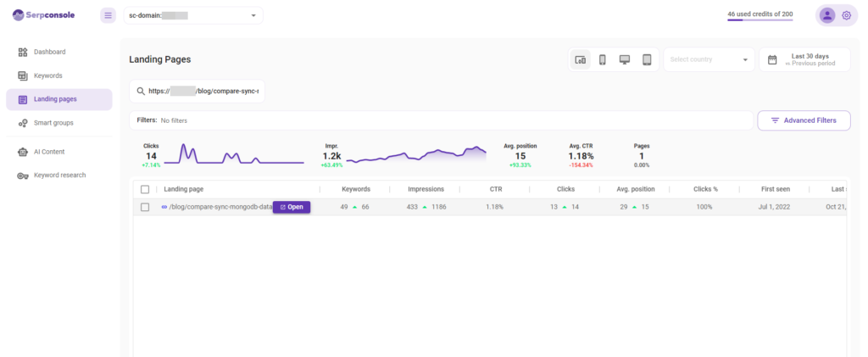Open the user profile avatar

tap(827, 15)
